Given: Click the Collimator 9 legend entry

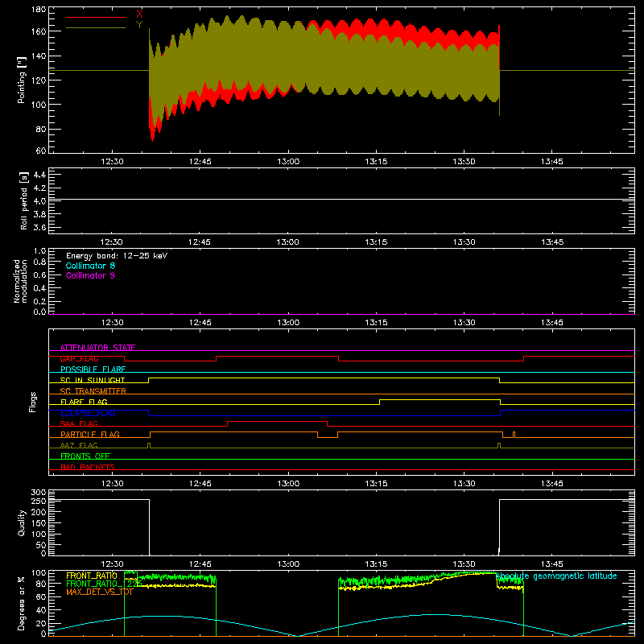Looking at the screenshot, I should 90,275.
